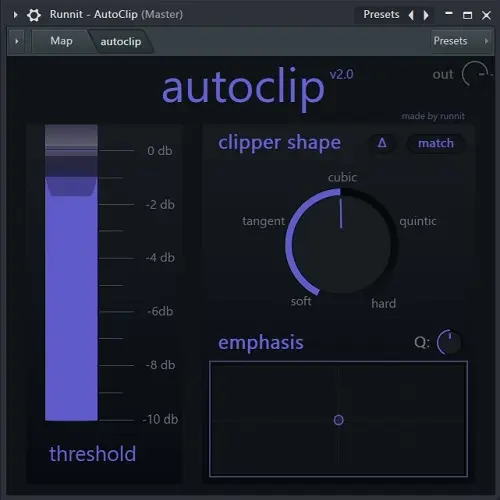Click the 'v2.0' version text
The height and width of the screenshot is (500, 500).
(x=341, y=74)
